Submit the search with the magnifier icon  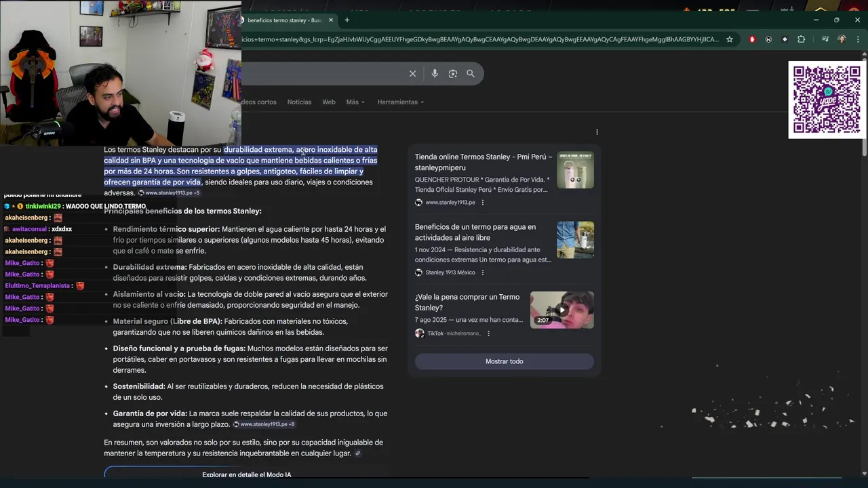coord(471,74)
